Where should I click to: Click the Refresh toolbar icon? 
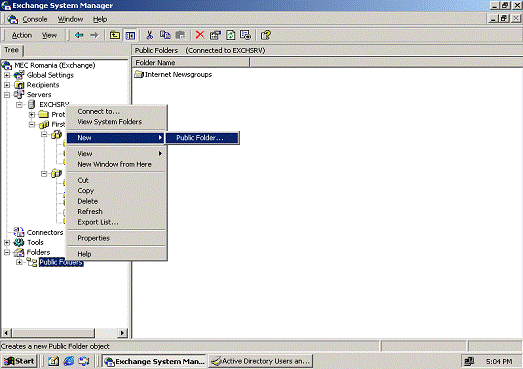pos(230,35)
